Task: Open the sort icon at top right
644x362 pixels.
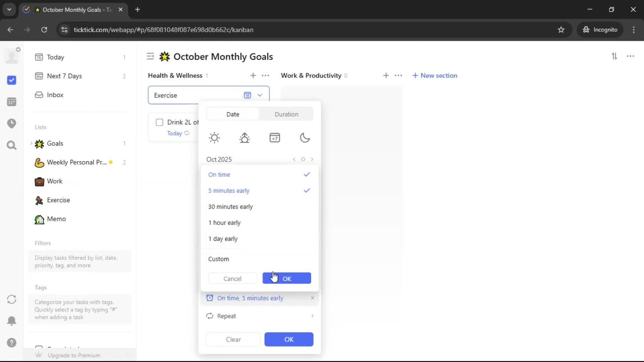Action: click(614, 56)
